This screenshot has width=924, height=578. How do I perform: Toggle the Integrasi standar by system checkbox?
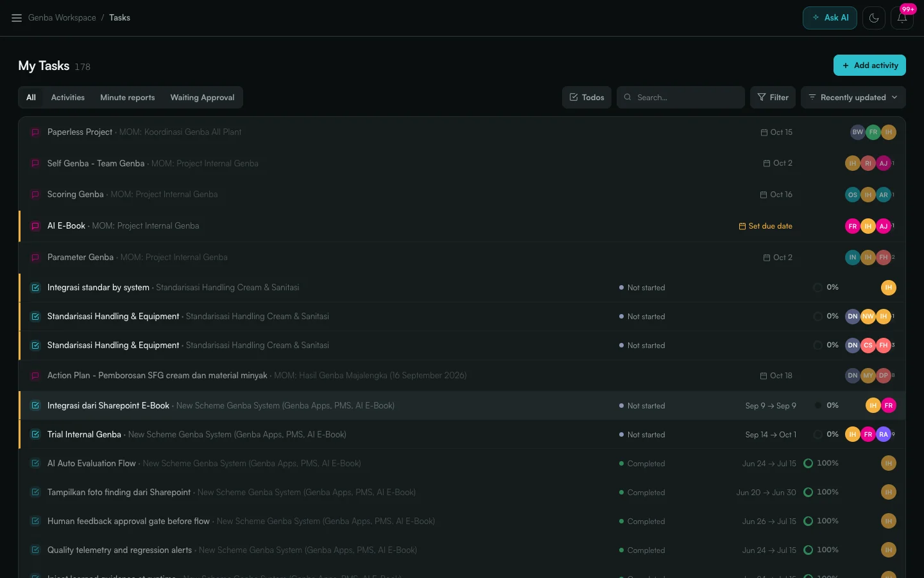pyautogui.click(x=35, y=288)
